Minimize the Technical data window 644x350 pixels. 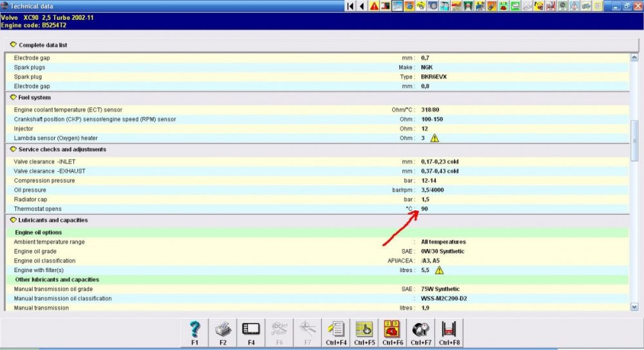click(x=615, y=6)
